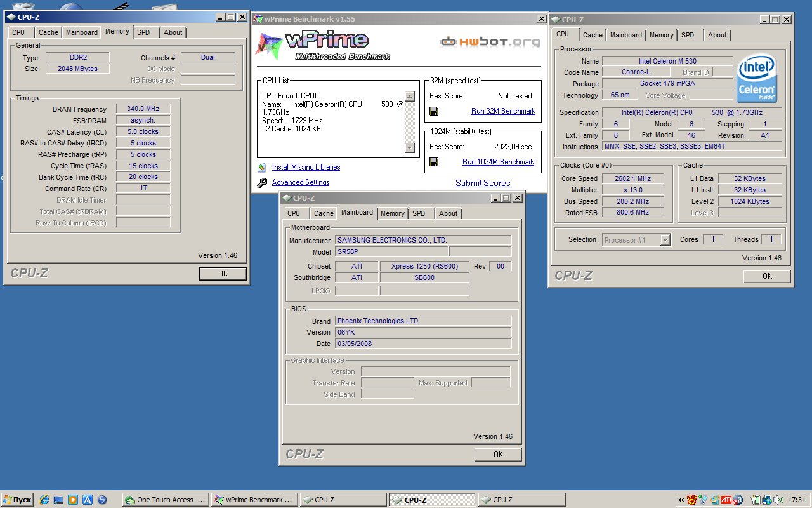
Task: Select the Memory tab in the Mainboard CPU-Z window
Action: pyautogui.click(x=392, y=213)
